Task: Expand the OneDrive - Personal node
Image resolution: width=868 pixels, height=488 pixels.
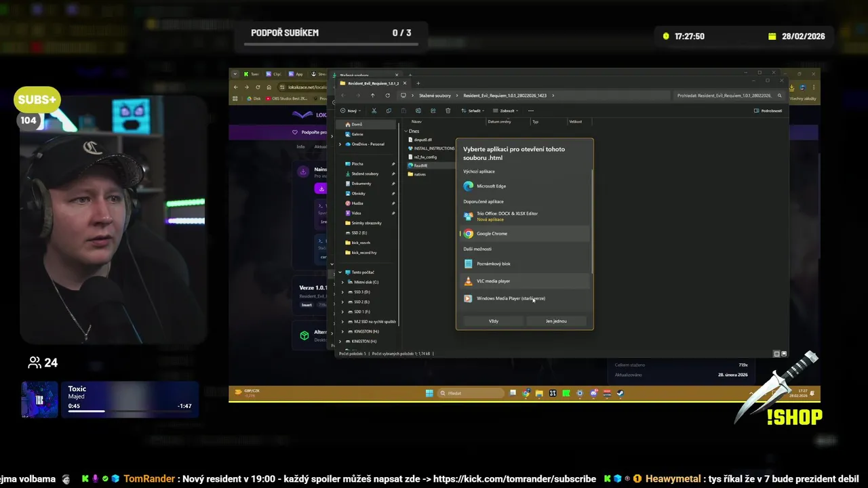Action: pyautogui.click(x=340, y=144)
